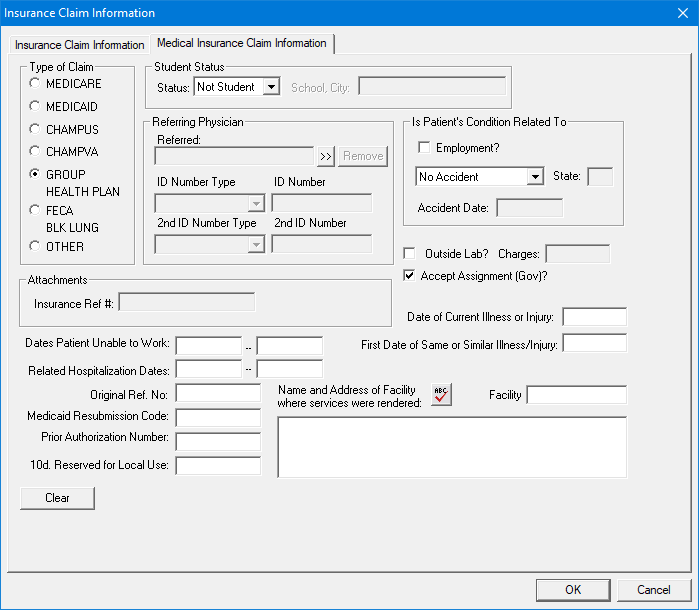This screenshot has width=699, height=610.
Task: Select the CHAMPUS claim type option
Action: [36, 129]
